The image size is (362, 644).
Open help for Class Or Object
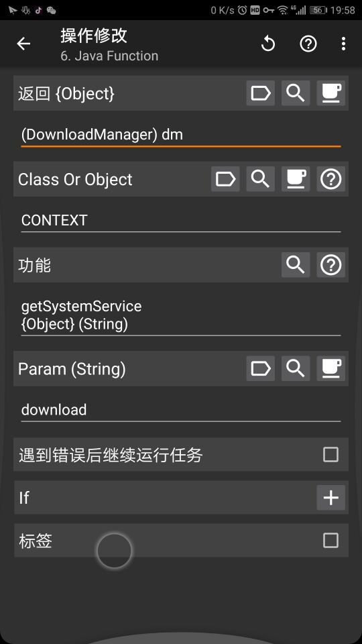pyautogui.click(x=330, y=179)
